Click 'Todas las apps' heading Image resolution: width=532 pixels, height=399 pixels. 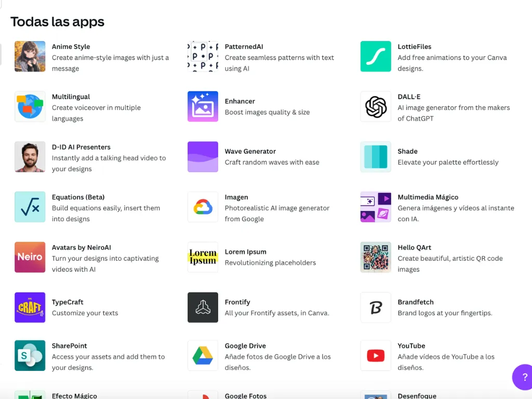pos(57,22)
